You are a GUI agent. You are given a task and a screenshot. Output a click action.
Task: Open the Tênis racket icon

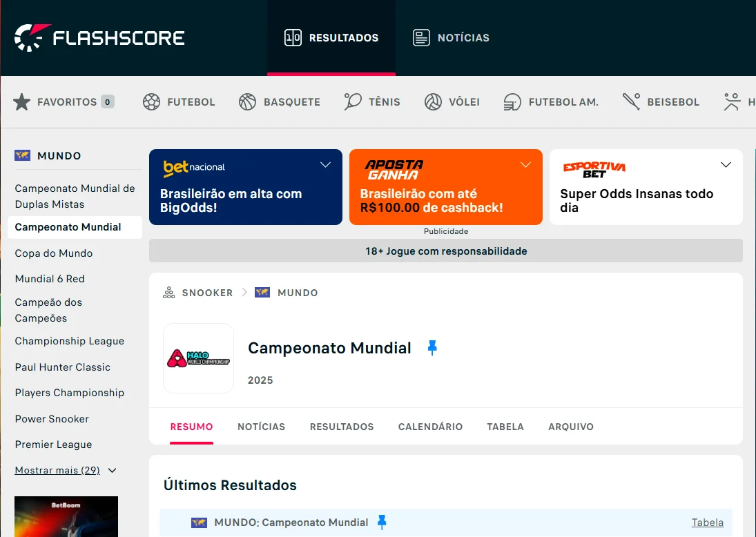tap(353, 102)
